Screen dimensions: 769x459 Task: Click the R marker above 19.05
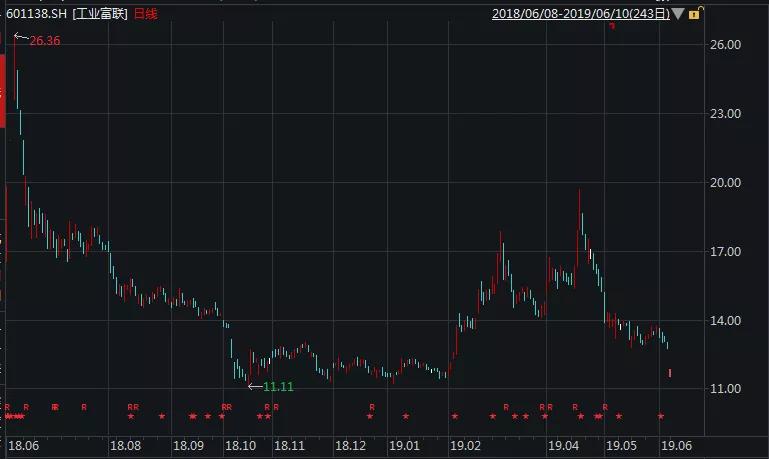click(x=605, y=407)
